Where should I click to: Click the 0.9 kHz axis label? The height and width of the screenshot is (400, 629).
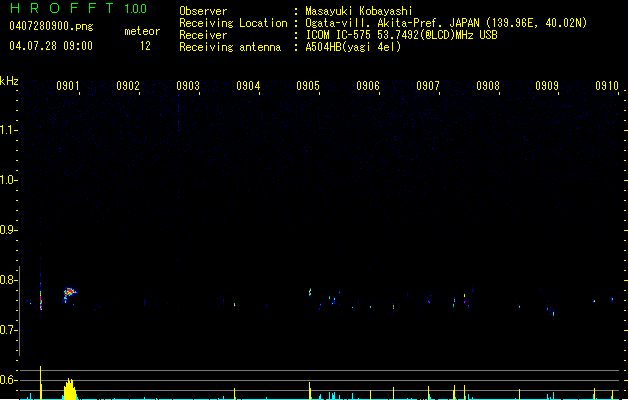8,230
